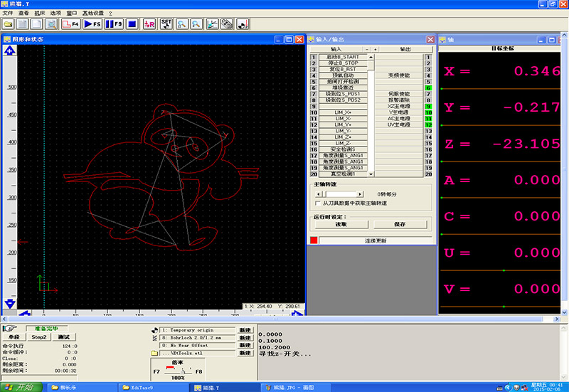The height and width of the screenshot is (392, 569).
Task: Open the 选项 menu
Action: (x=55, y=13)
